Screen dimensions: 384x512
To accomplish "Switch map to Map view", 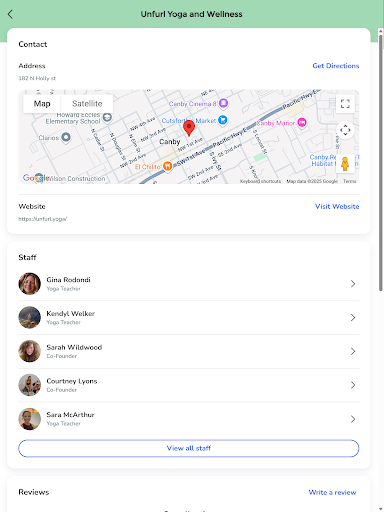I will point(42,104).
